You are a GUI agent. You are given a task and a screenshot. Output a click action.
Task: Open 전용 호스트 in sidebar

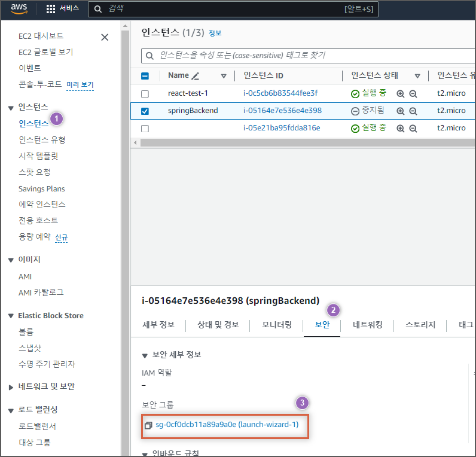pyautogui.click(x=38, y=221)
